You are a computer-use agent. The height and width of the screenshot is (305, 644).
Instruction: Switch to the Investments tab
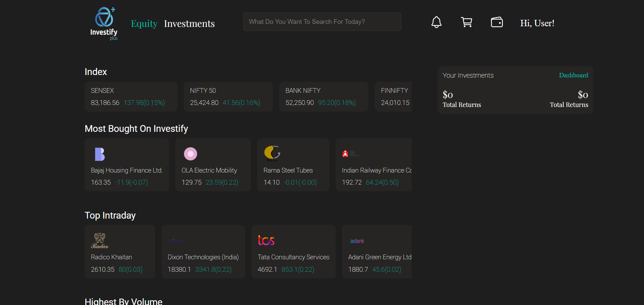(189, 24)
